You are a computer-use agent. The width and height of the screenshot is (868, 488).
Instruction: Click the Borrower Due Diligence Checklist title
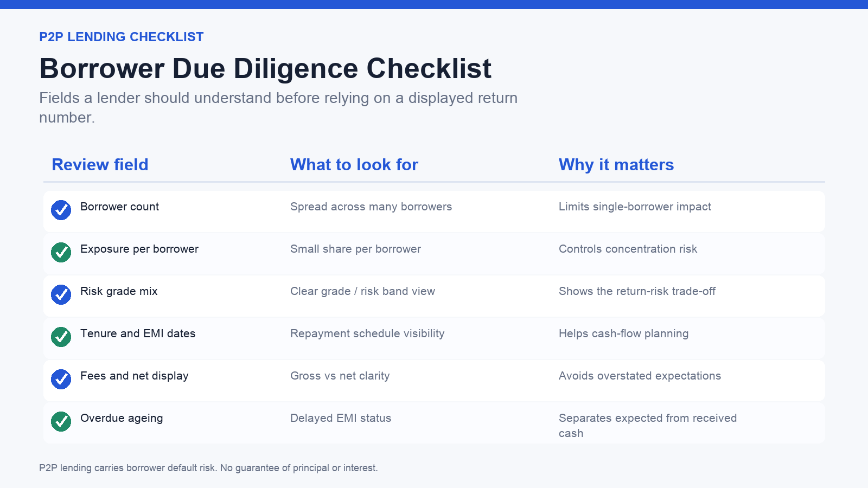265,68
